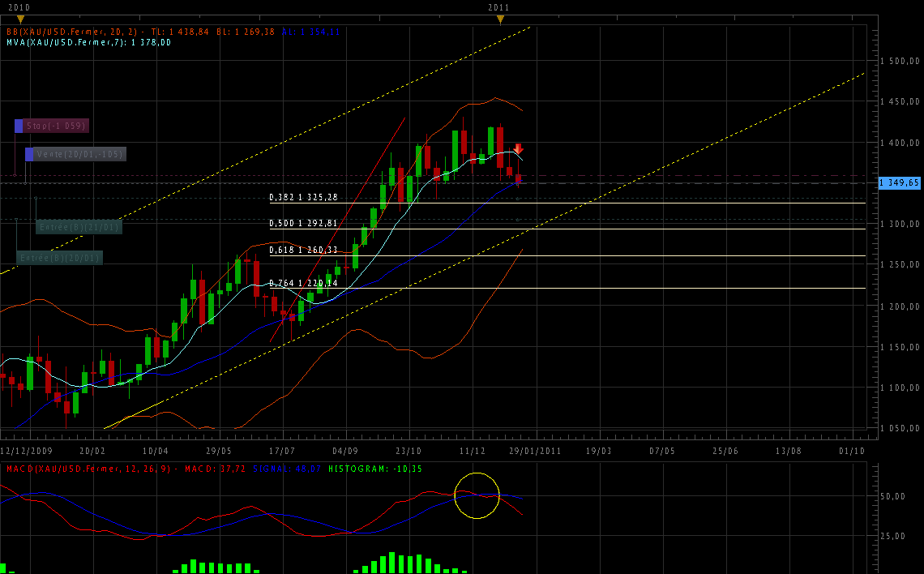
Task: Select the Stop(-1 059) order label
Action: coord(56,126)
